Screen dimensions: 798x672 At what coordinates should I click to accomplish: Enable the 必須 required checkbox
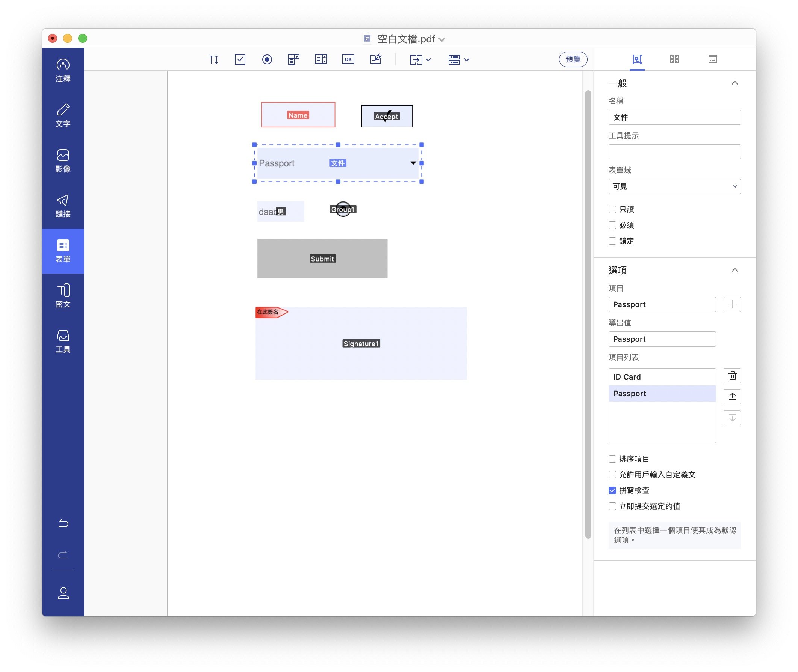(612, 225)
